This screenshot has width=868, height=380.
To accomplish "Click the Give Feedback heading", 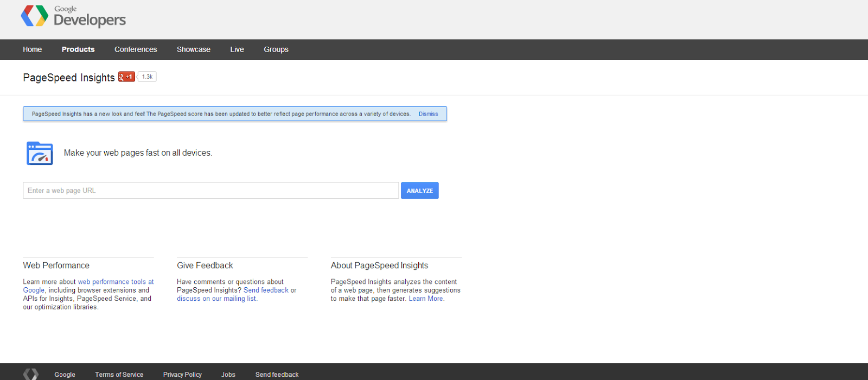I will click(x=205, y=265).
